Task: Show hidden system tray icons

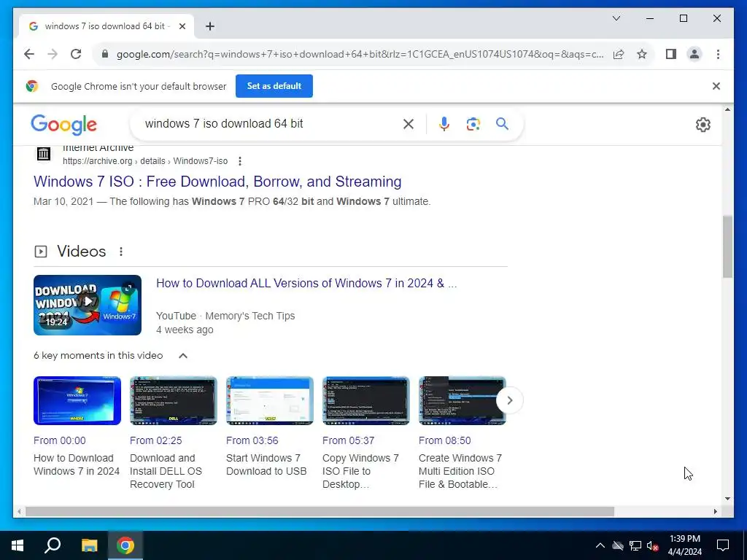Action: click(600, 545)
